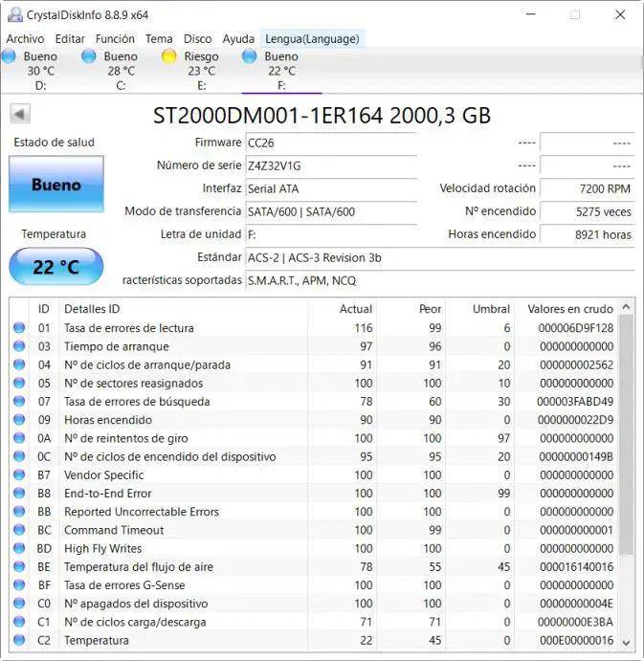644x661 pixels.
Task: Click status icon for Vendor Specific row
Action: 19,474
